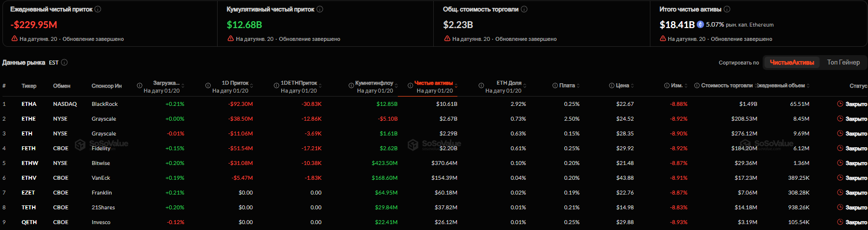Switch sorting to ЧистыеАктивы
Image resolution: width=868 pixels, height=230 pixels.
(x=792, y=63)
